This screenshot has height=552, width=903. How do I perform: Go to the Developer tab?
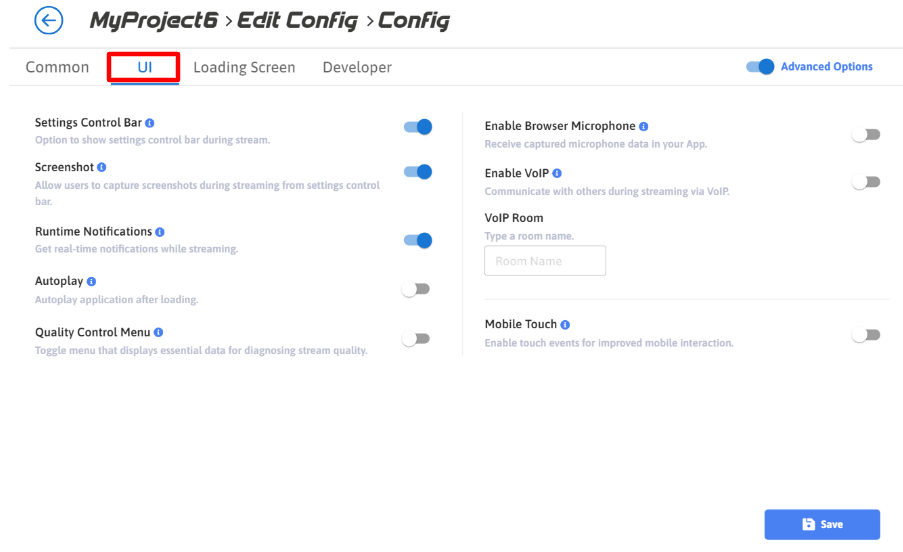point(357,68)
